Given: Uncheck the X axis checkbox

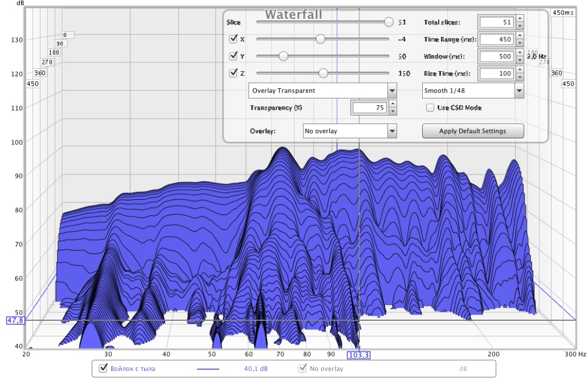Looking at the screenshot, I should [x=233, y=39].
